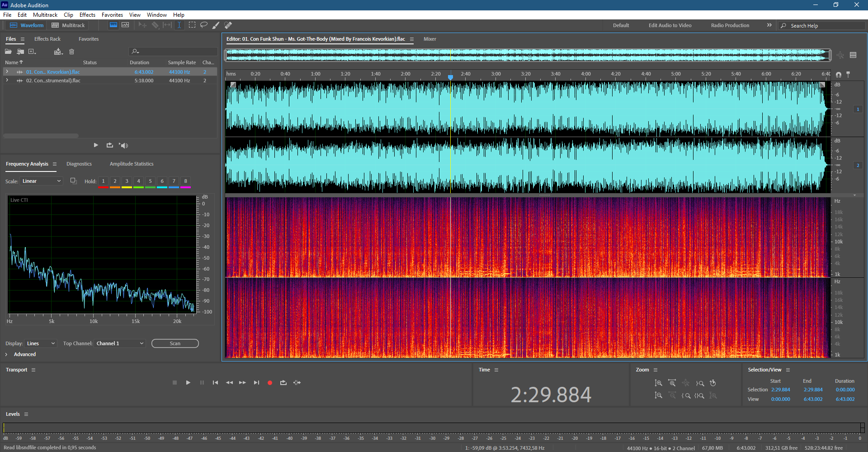Show more workspaces chevron
This screenshot has width=868, height=452.
pyautogui.click(x=769, y=25)
